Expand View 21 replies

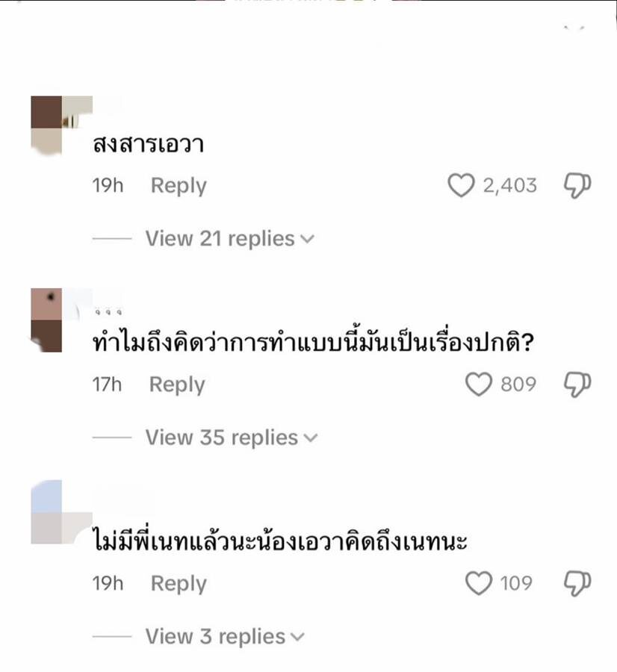(x=230, y=238)
